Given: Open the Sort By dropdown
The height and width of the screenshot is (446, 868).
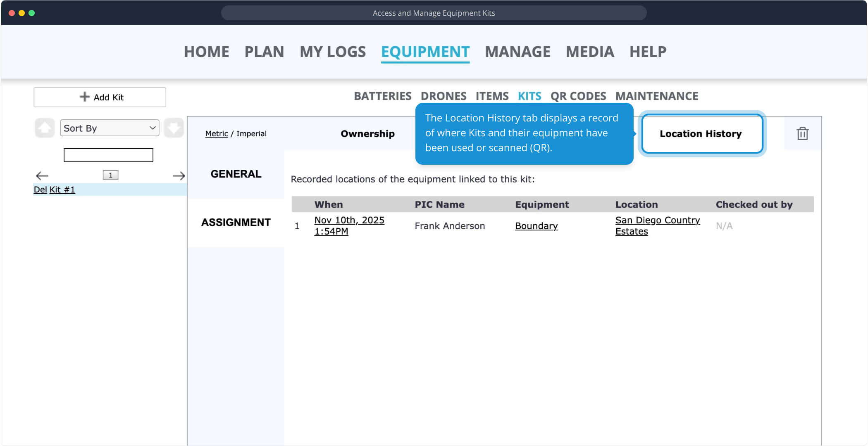Looking at the screenshot, I should [110, 128].
